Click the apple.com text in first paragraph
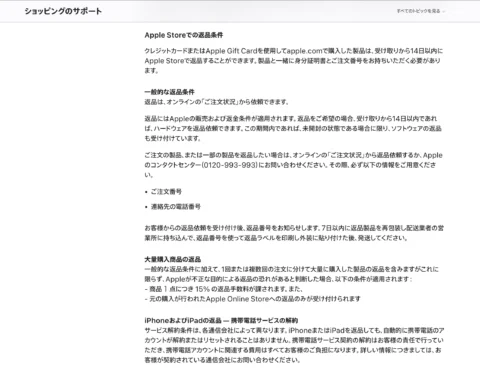Viewport: 480px width, 378px height. click(305, 51)
